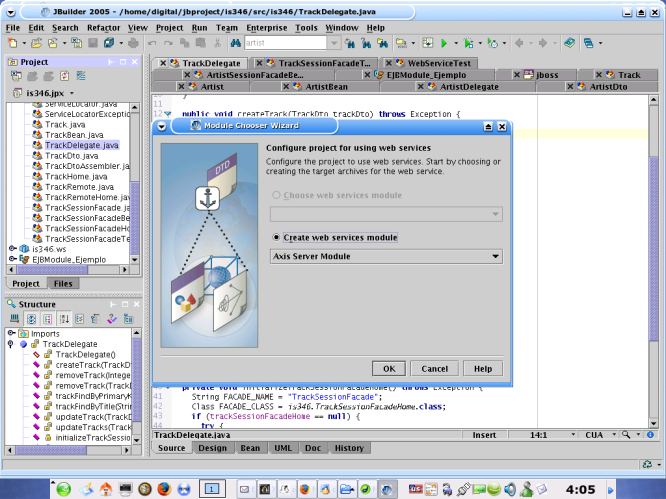Click the Help book icon in toolbar
This screenshot has width=666, height=499.
click(569, 44)
